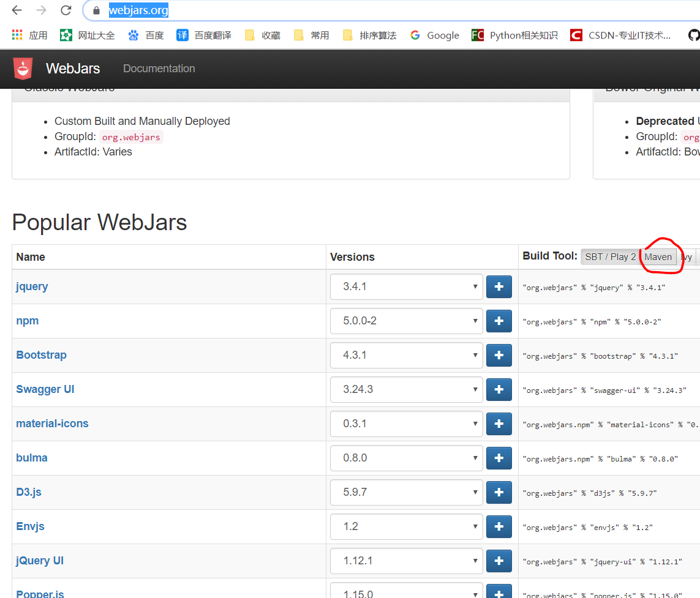Open the npm version dropdown showing 5.0.0-2
The width and height of the screenshot is (700, 598).
(x=407, y=321)
